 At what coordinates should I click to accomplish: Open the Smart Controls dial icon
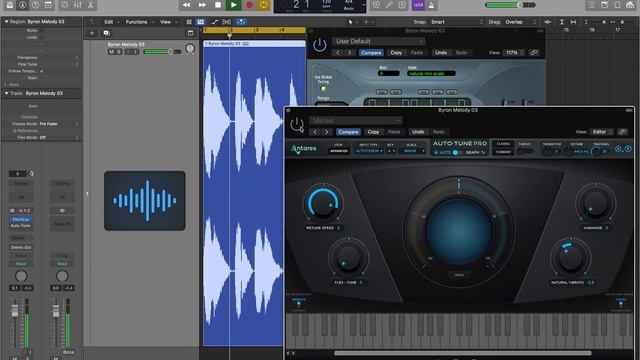click(x=65, y=5)
